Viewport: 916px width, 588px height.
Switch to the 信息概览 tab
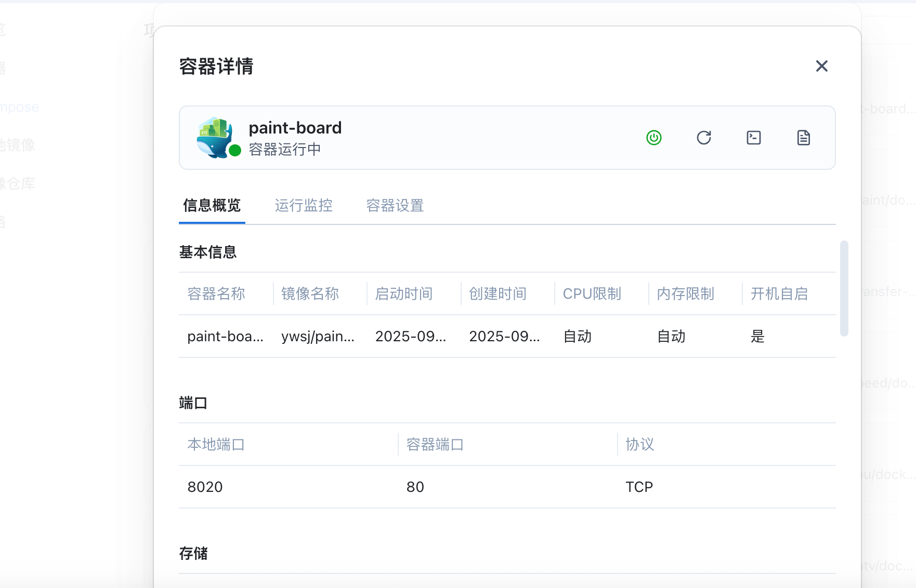[212, 206]
